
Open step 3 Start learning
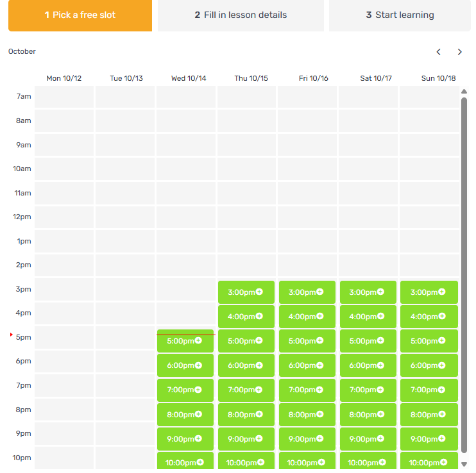[x=400, y=15]
